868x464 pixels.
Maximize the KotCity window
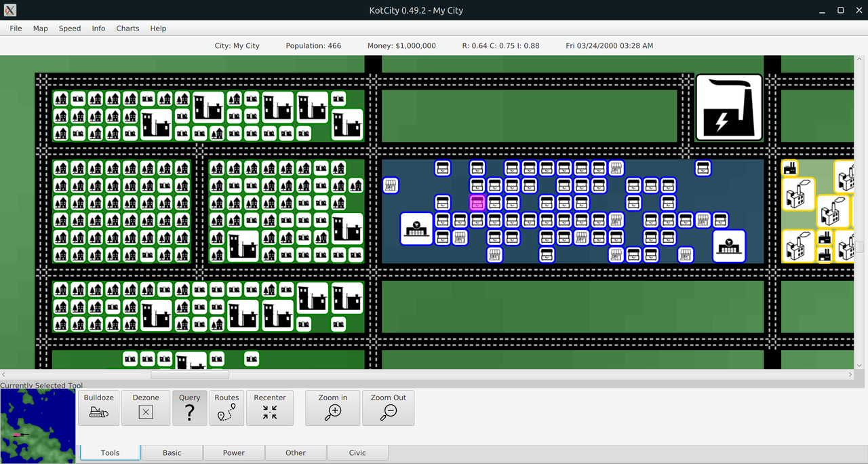[841, 10]
